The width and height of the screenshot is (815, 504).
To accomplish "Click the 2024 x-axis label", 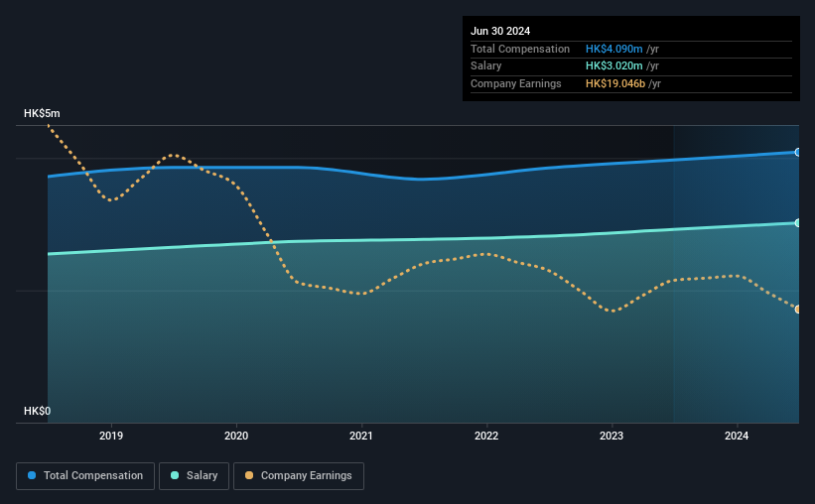I will pos(737,436).
